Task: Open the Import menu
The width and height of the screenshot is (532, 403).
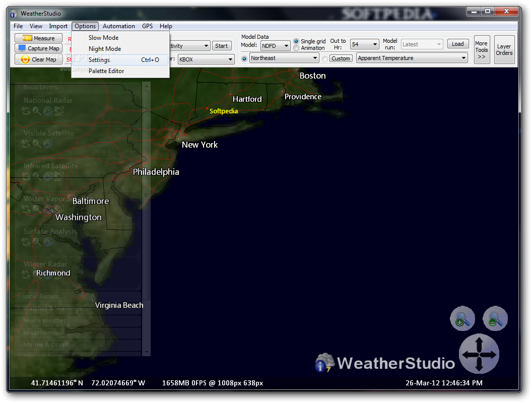Action: click(58, 26)
